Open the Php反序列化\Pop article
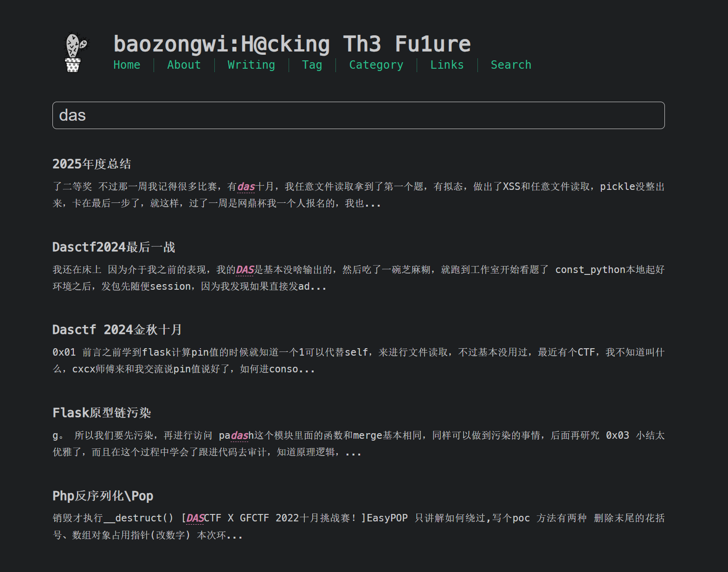This screenshot has width=728, height=572. (103, 496)
